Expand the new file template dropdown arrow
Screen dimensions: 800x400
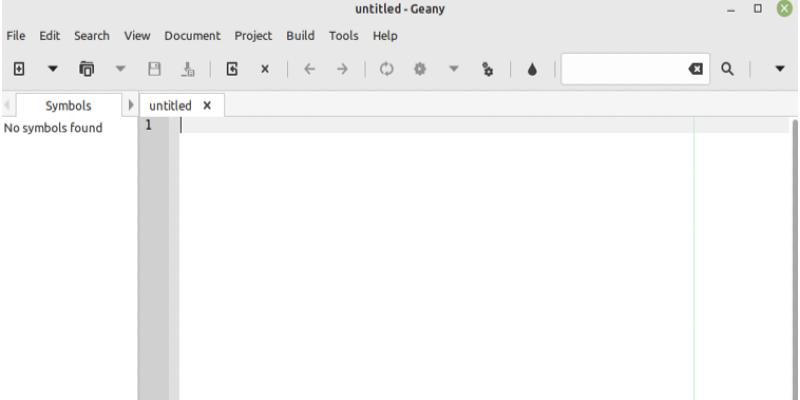pyautogui.click(x=53, y=69)
